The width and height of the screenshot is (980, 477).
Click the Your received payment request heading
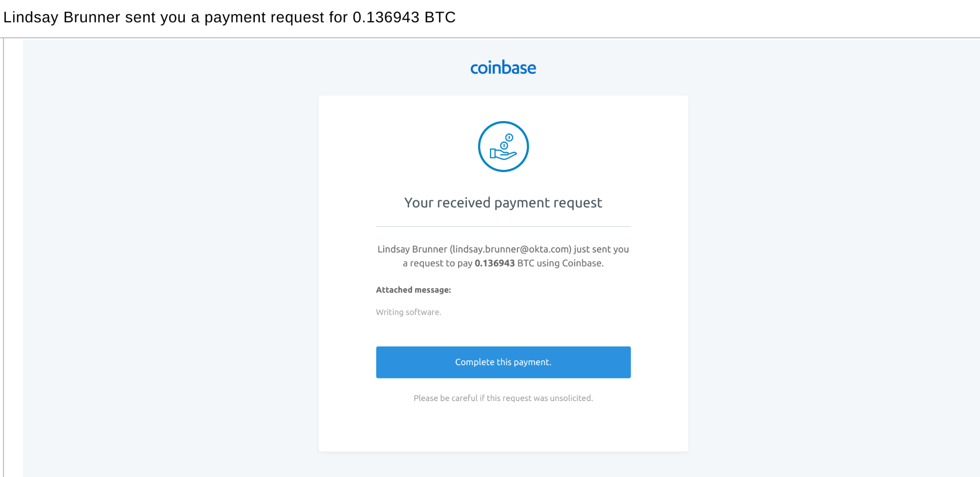pyautogui.click(x=503, y=202)
